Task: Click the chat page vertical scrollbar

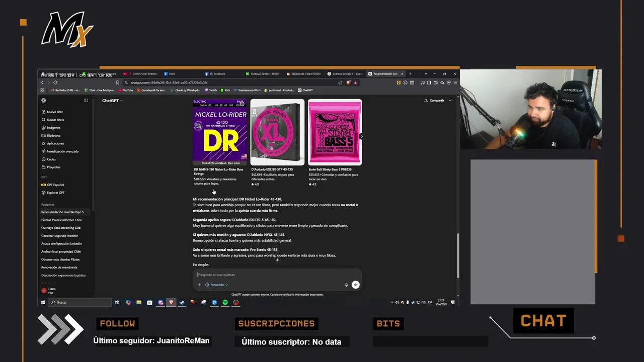Action: click(457, 255)
